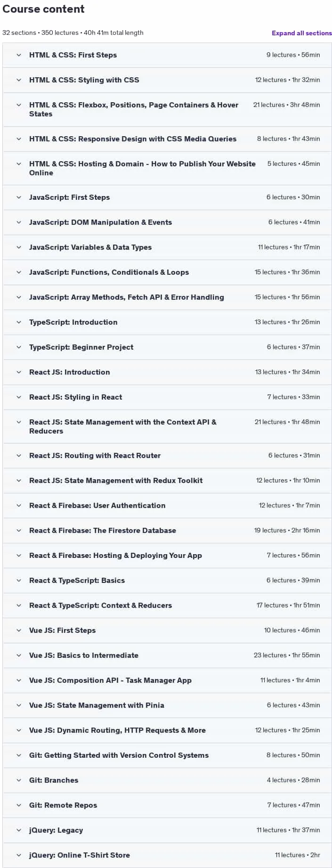The image size is (332, 868).
Task: Expand the HTML & CSS: First Steps chevron
Action: (x=19, y=55)
